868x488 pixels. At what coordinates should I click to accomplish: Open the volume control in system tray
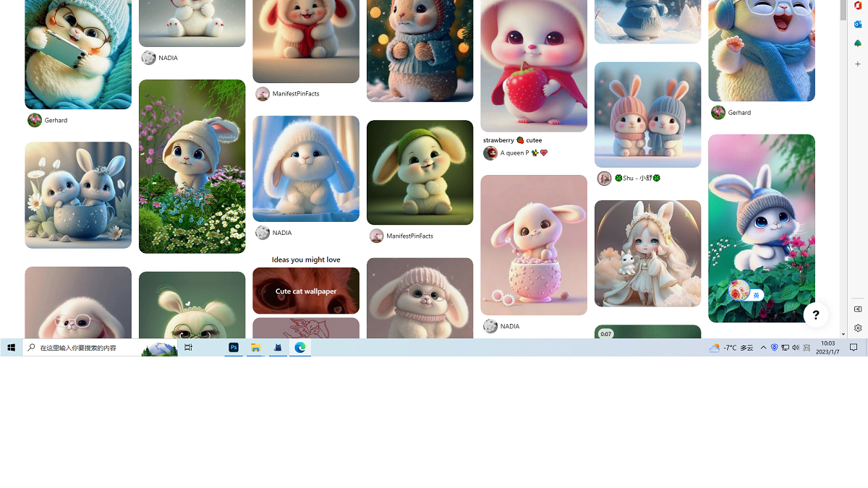pyautogui.click(x=796, y=348)
